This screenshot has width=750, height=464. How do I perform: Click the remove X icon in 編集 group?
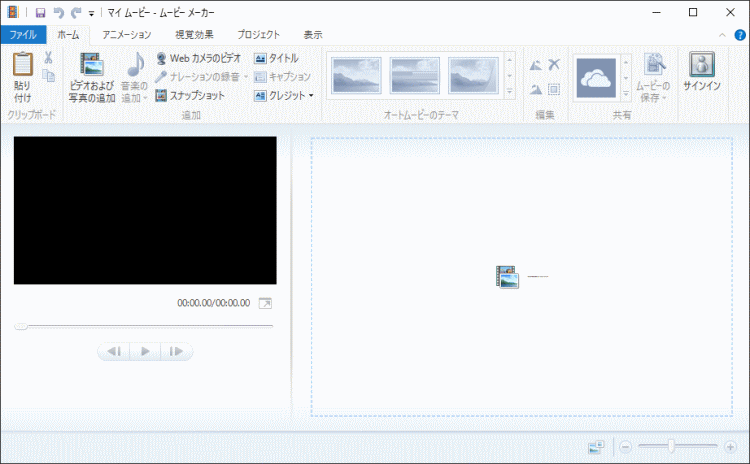coord(554,65)
